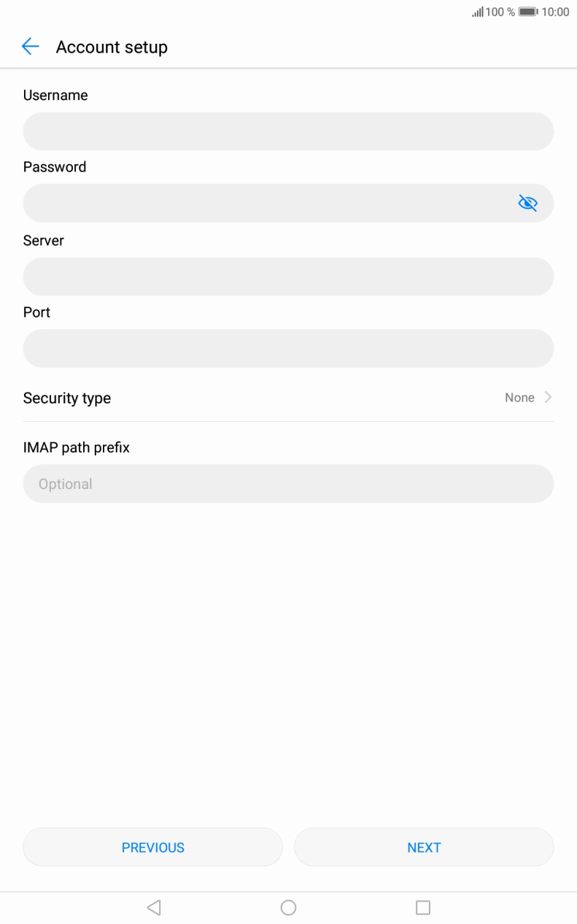Click the Username input field
Viewport: 577px width, 924px height.
tap(288, 131)
